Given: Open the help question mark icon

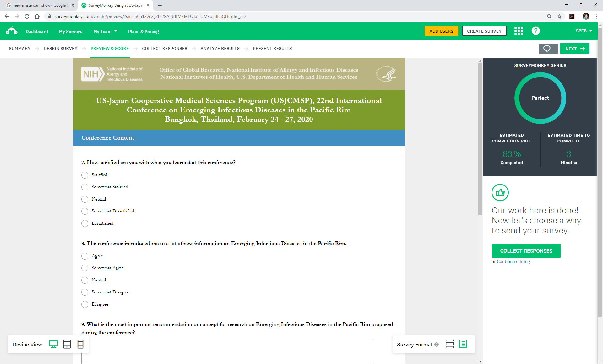Looking at the screenshot, I should [535, 31].
